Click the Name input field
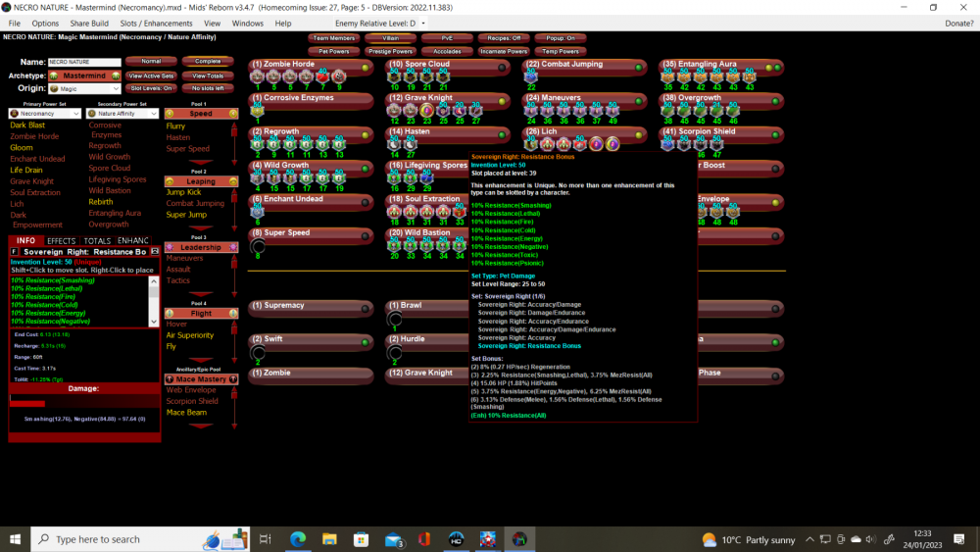 [84, 62]
